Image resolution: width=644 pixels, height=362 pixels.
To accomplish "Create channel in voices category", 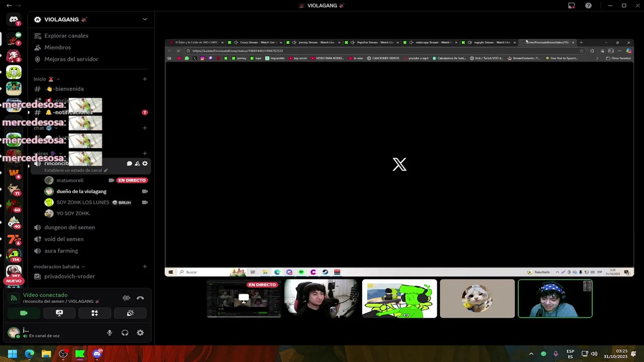I will click(x=145, y=153).
